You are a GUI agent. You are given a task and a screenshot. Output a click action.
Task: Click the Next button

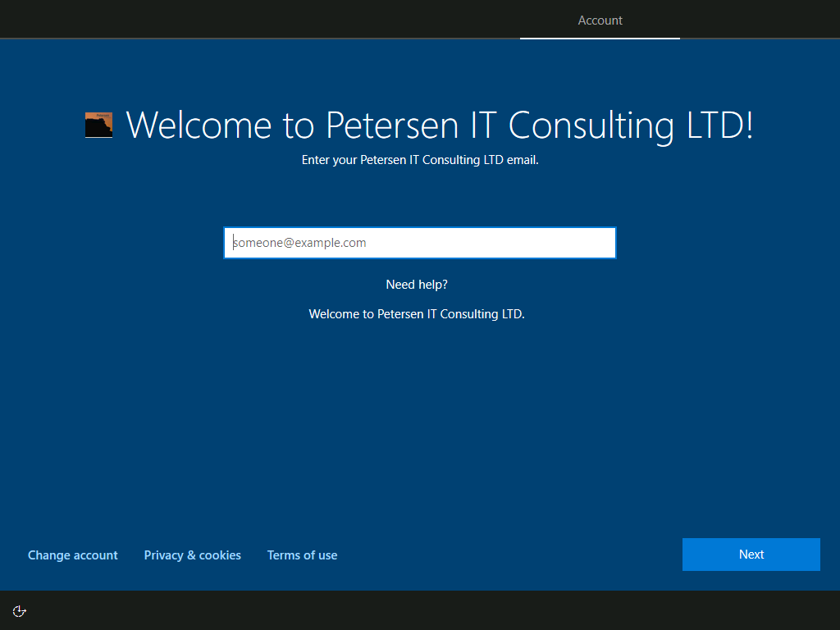click(751, 555)
